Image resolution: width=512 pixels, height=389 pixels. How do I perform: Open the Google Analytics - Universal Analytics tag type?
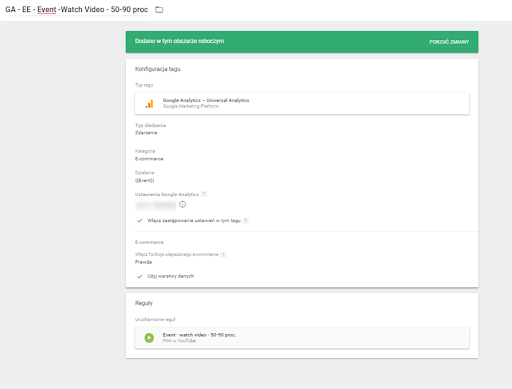(x=302, y=104)
